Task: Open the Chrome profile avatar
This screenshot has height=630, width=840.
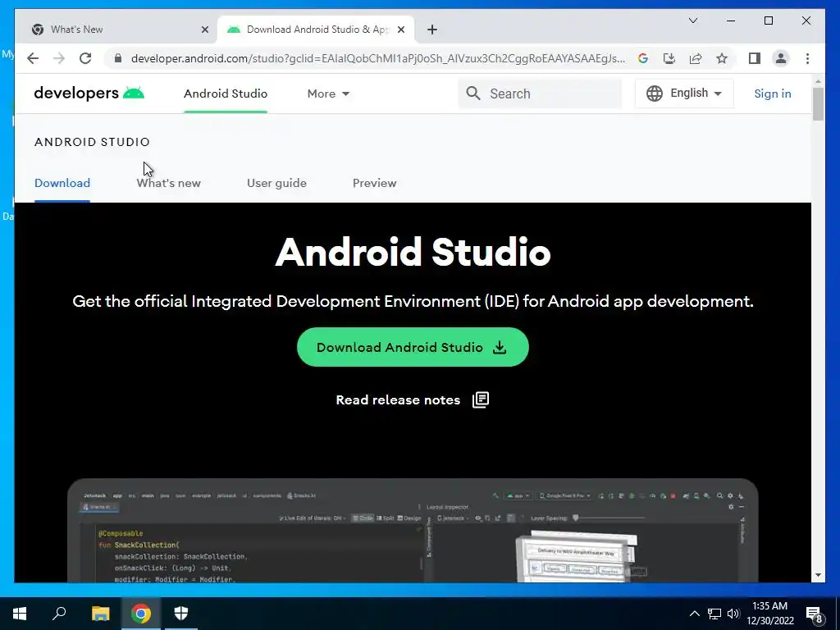Action: click(781, 58)
